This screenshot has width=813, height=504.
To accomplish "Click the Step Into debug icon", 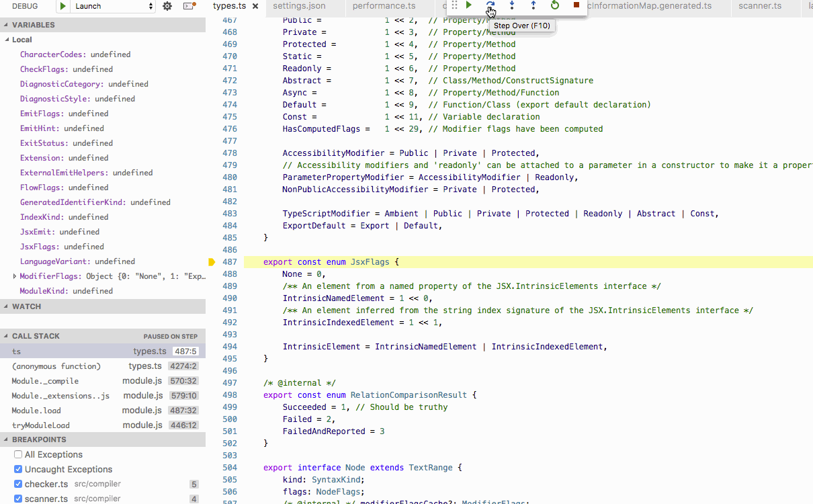I will [x=512, y=5].
